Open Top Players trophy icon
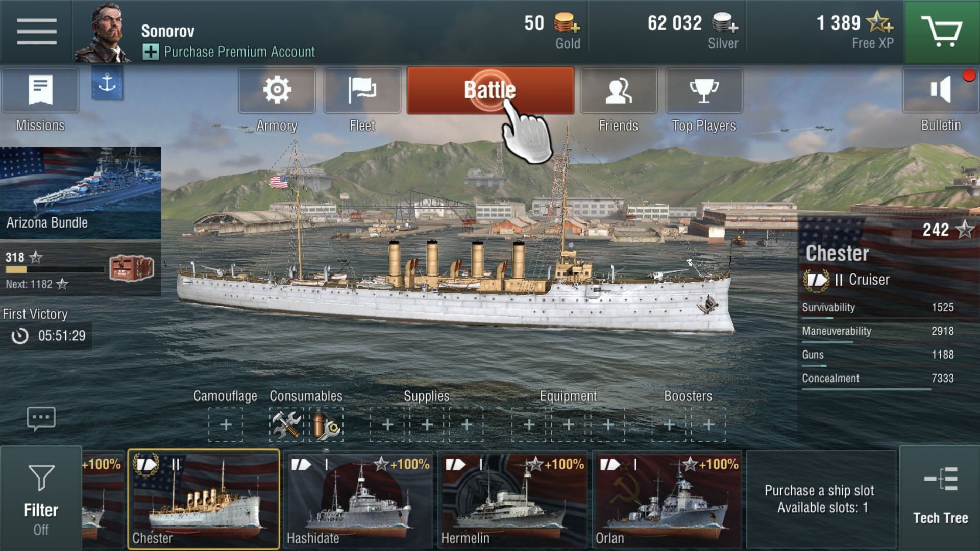This screenshot has height=551, width=980. pos(704,90)
